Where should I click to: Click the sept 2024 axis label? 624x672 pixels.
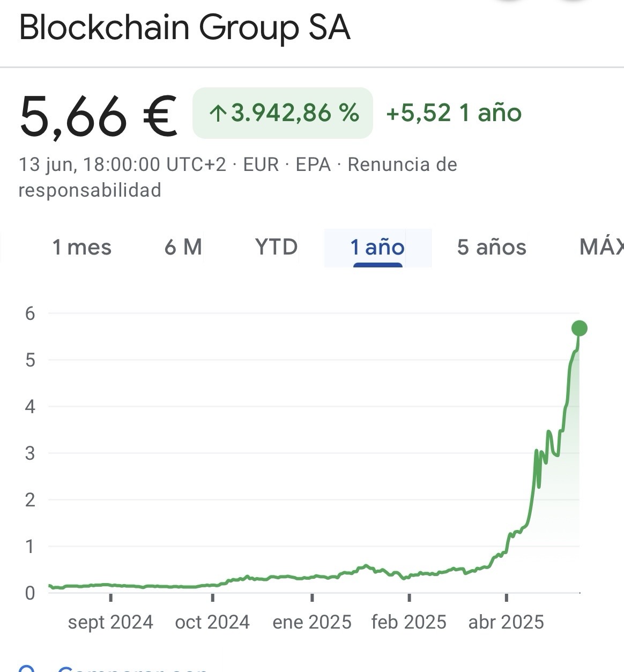point(110,622)
